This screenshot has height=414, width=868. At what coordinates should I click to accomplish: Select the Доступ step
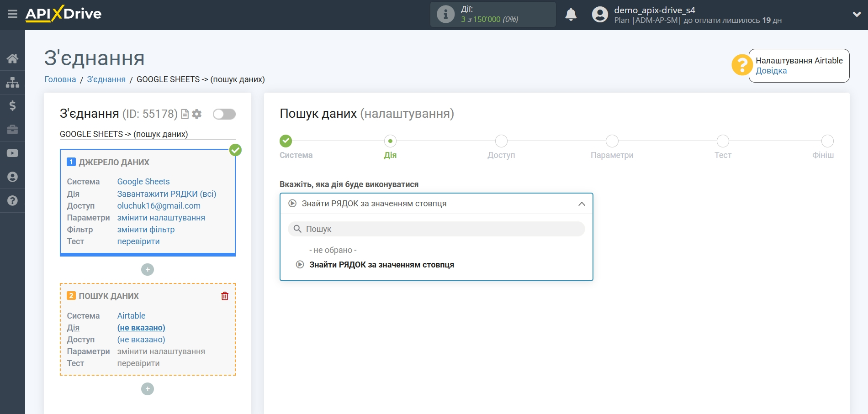click(x=501, y=141)
